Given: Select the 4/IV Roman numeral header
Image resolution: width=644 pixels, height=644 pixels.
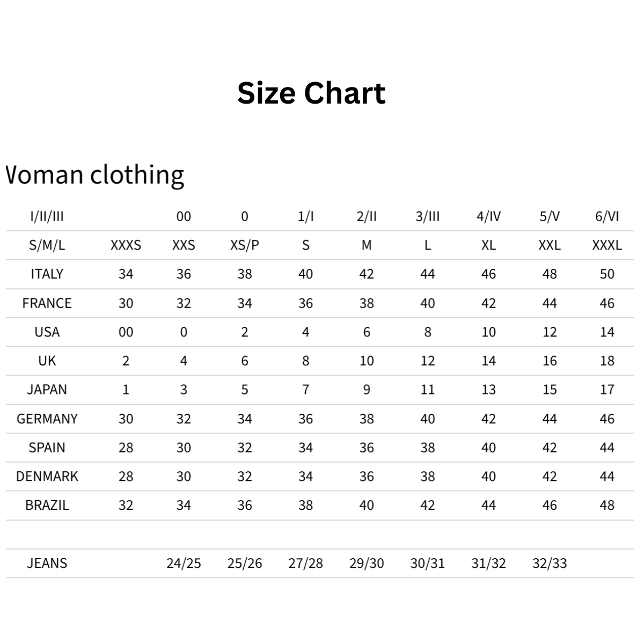Looking at the screenshot, I should (x=488, y=217).
